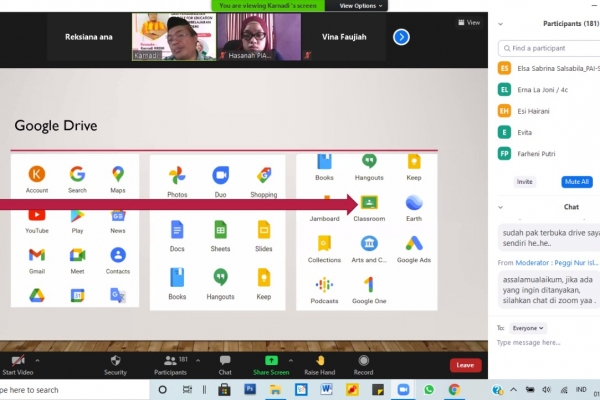
Task: Click the Windows taskbar search box
Action: coord(75,390)
